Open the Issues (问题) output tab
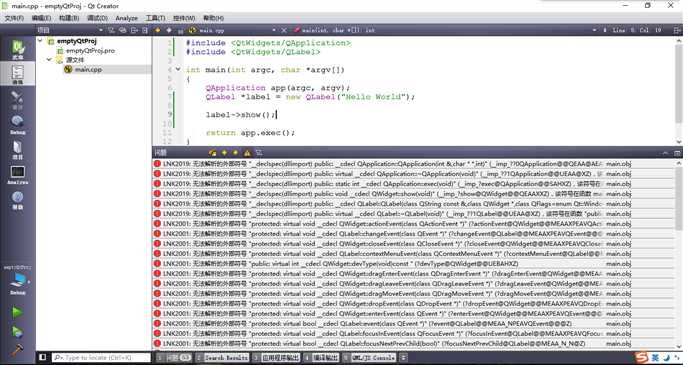 coord(175,358)
